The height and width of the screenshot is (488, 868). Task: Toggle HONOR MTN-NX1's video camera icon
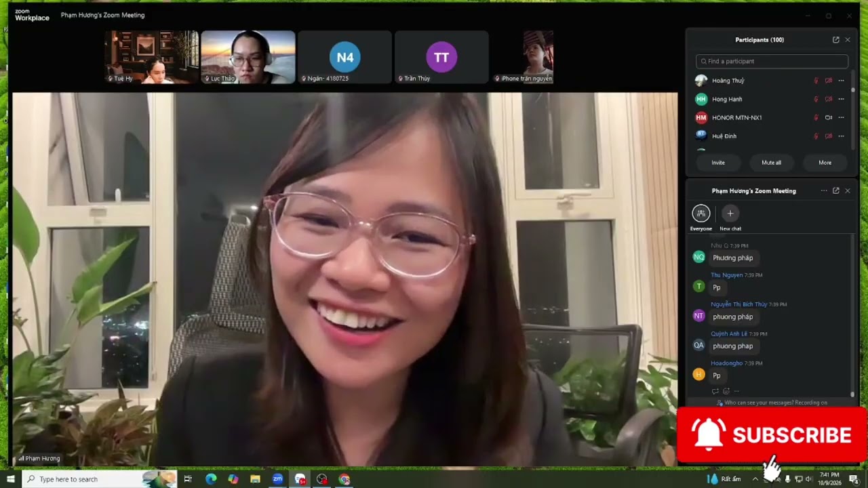[x=829, y=117]
